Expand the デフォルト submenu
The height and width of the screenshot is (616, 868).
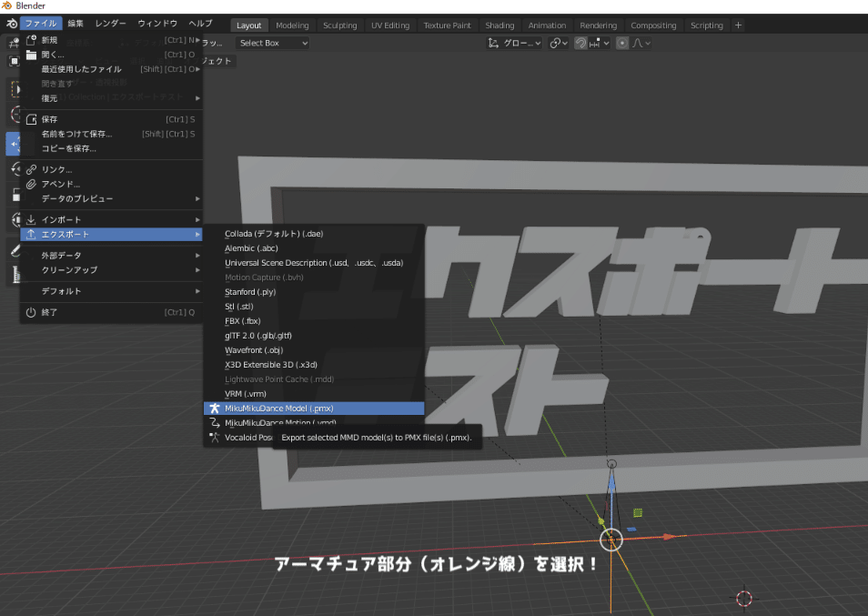[111, 291]
